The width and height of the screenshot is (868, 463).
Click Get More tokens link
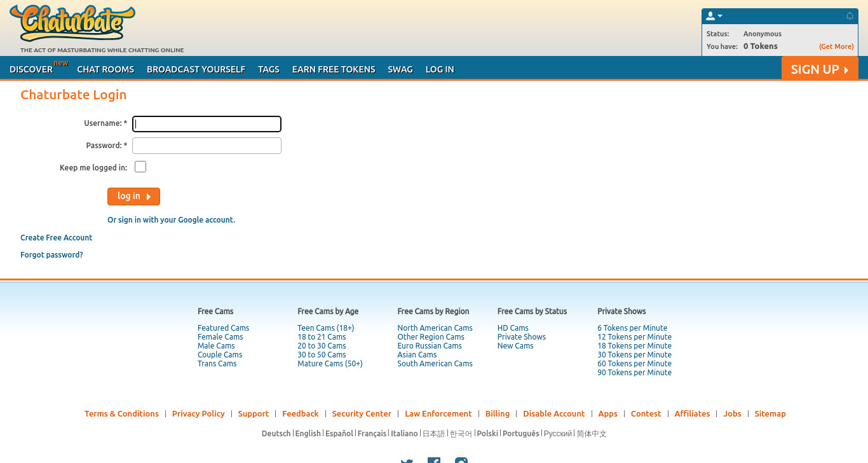(x=836, y=46)
